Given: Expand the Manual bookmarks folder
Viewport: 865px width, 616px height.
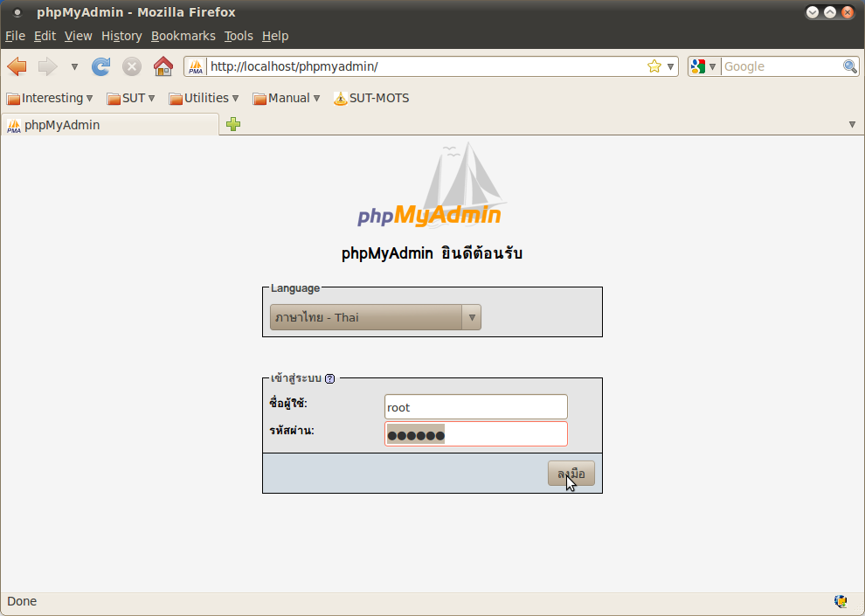Looking at the screenshot, I should click(x=287, y=98).
